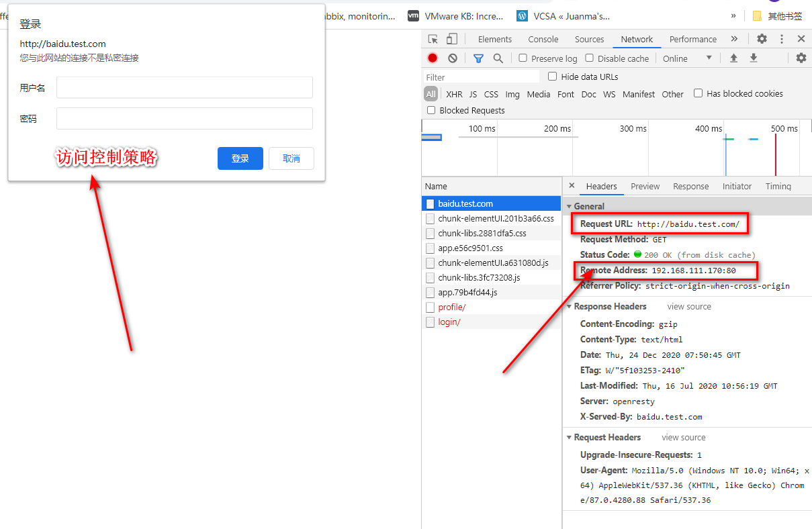Toggle the network filter funnel icon
Image resolution: width=812 pixels, height=529 pixels.
coord(478,58)
